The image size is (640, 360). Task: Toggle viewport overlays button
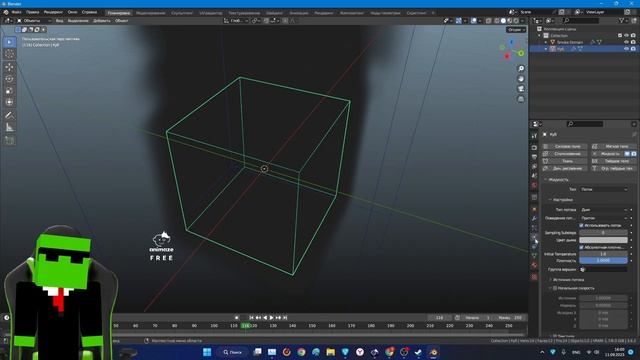pos(473,20)
